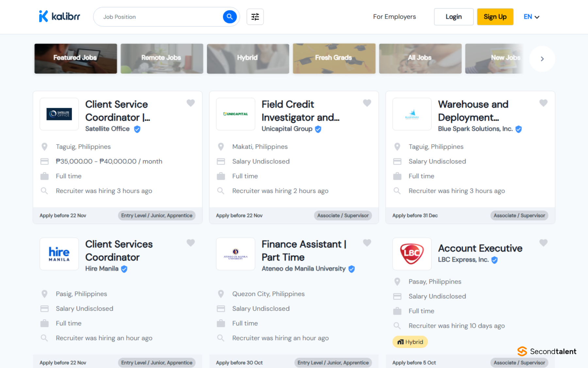This screenshot has height=368, width=588.
Task: Click the Hire Manila company logo
Action: (x=59, y=254)
